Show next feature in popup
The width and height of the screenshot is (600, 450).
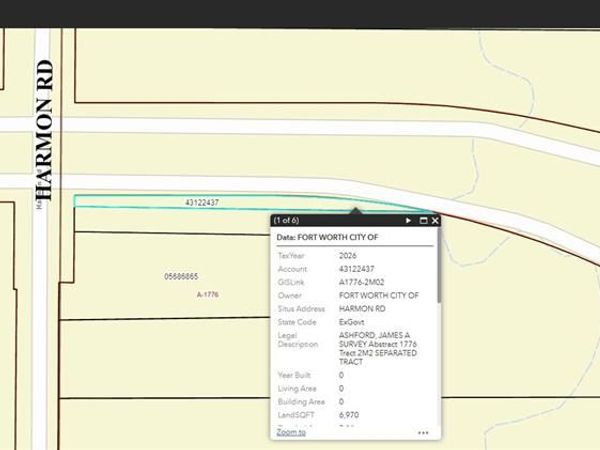(408, 220)
